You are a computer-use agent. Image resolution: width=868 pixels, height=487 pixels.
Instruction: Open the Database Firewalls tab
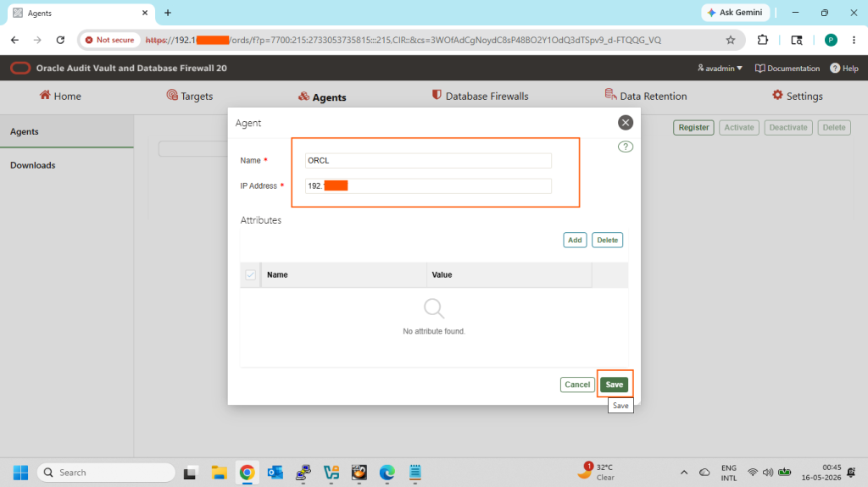coord(480,97)
